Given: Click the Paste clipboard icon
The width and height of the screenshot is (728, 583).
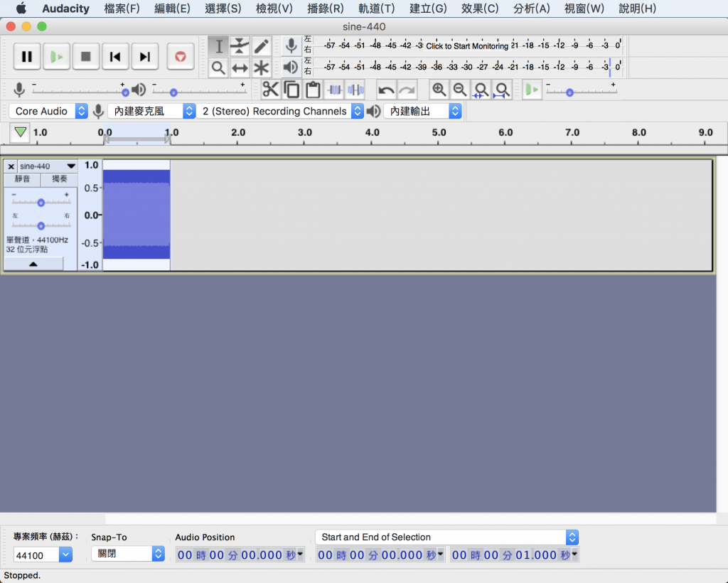Looking at the screenshot, I should (313, 90).
